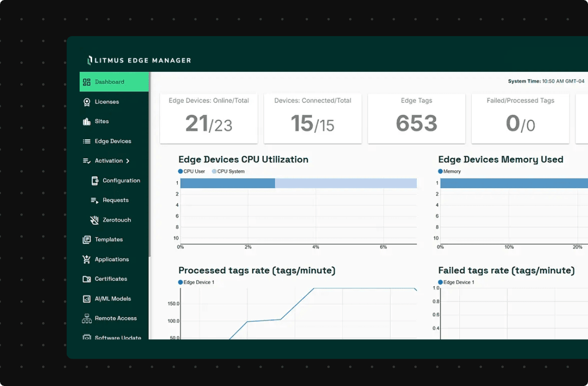Click the Edge Devices list icon
Image resolution: width=588 pixels, height=386 pixels.
[87, 141]
